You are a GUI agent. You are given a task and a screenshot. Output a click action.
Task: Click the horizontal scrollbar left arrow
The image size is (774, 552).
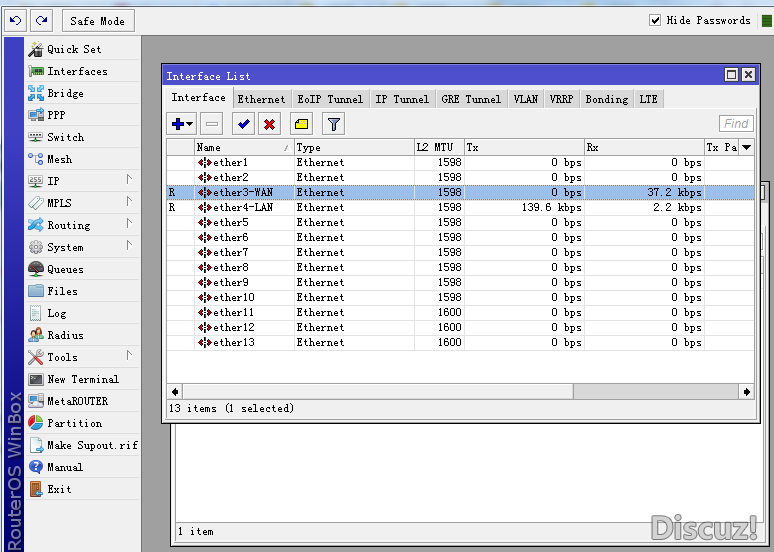pyautogui.click(x=175, y=392)
